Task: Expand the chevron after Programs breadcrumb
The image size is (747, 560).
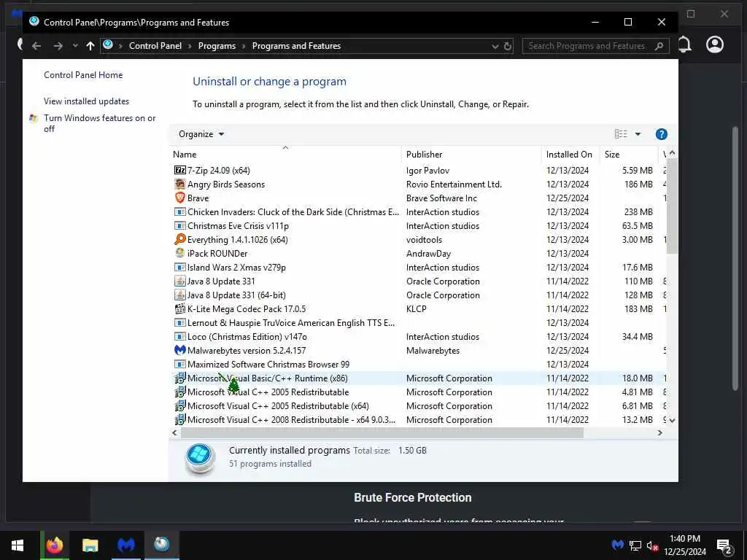Action: (244, 46)
